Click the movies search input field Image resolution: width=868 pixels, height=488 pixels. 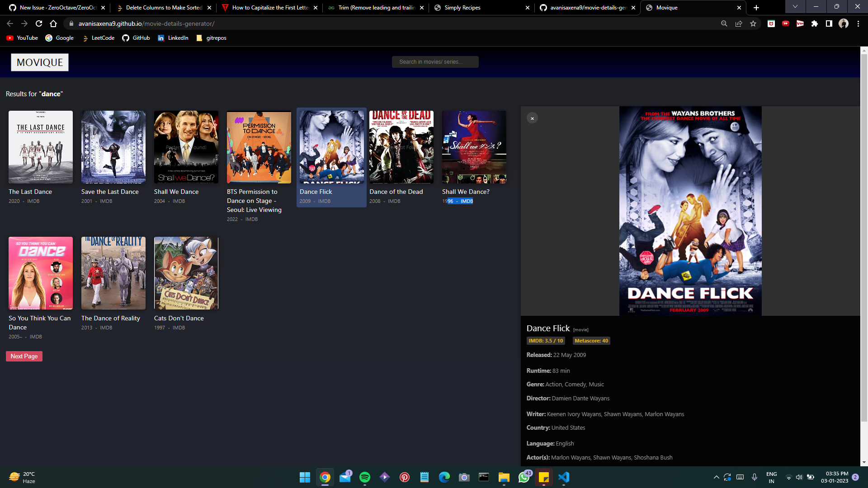coord(435,62)
